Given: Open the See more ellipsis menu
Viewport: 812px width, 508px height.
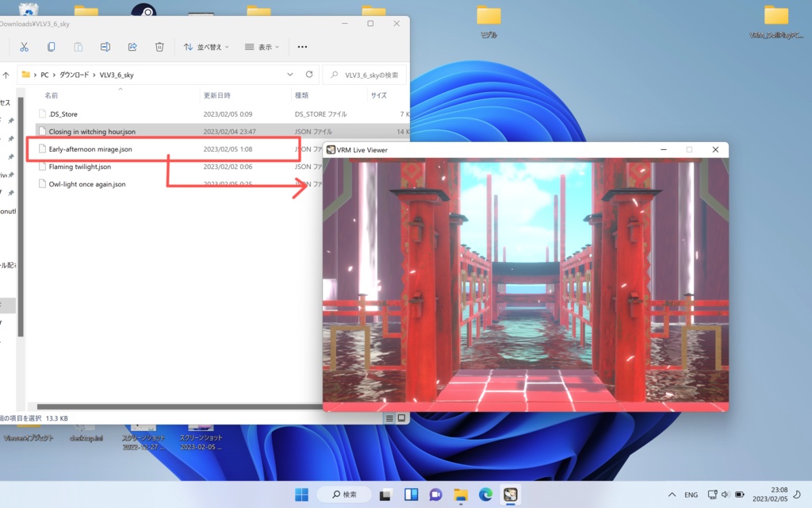Looking at the screenshot, I should (x=301, y=47).
